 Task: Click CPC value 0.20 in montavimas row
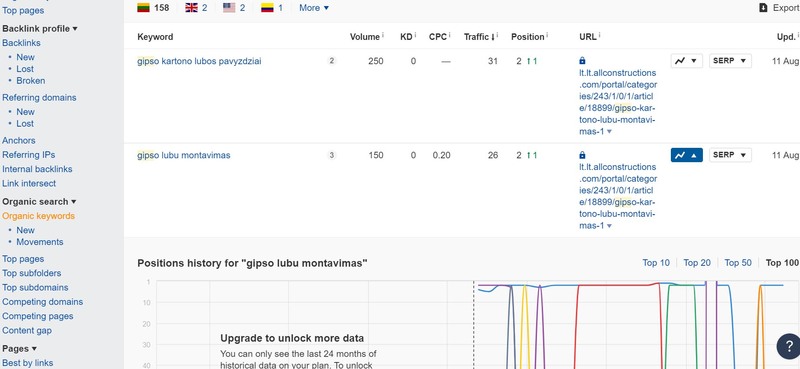441,155
